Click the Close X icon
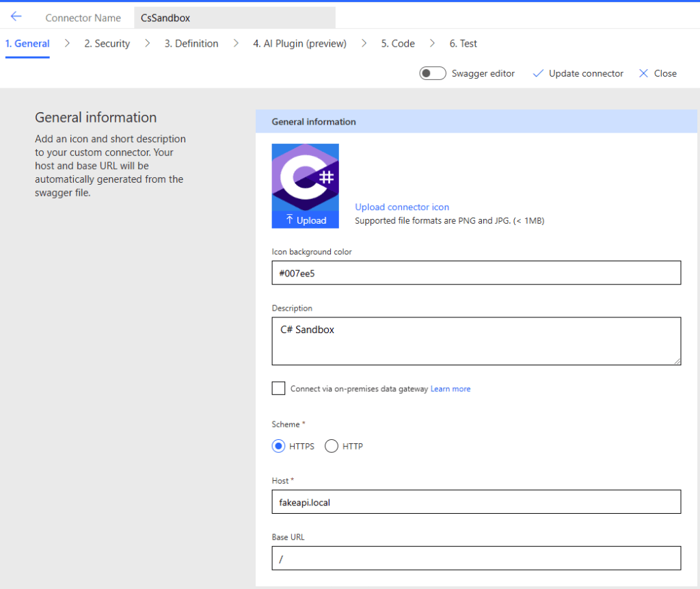Screen dimensions: 700x589 (x=643, y=73)
